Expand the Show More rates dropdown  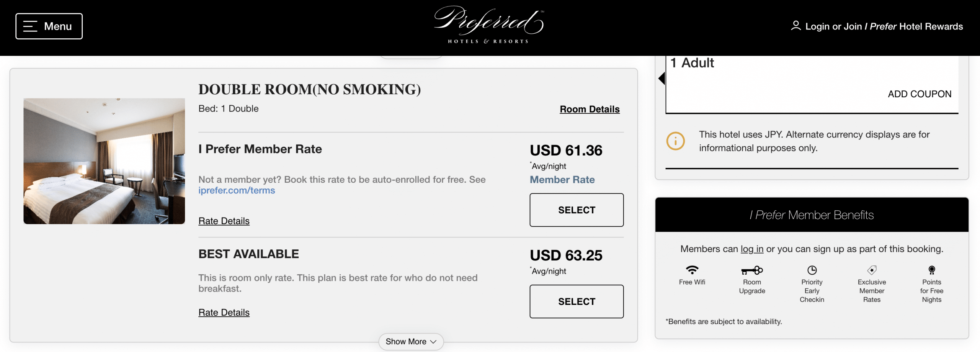click(411, 341)
